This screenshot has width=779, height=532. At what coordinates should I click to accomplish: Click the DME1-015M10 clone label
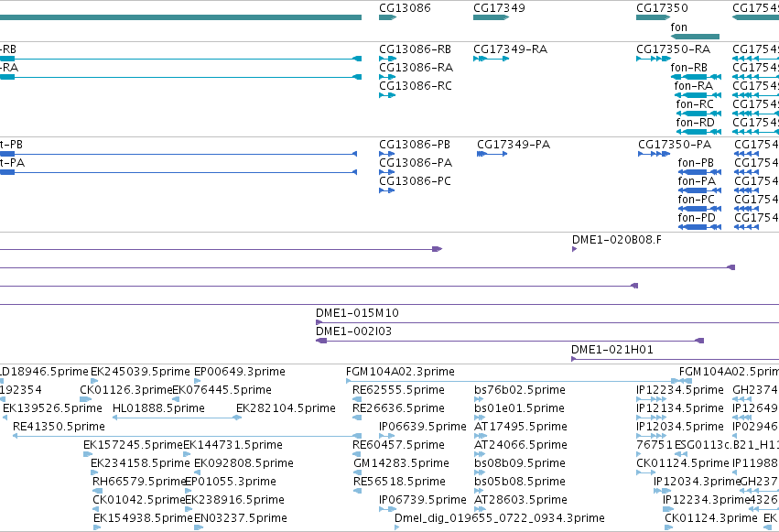[x=357, y=313]
